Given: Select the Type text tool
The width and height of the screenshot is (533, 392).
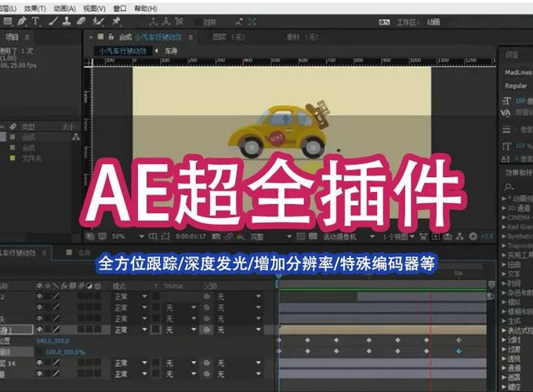Looking at the screenshot, I should [35, 21].
